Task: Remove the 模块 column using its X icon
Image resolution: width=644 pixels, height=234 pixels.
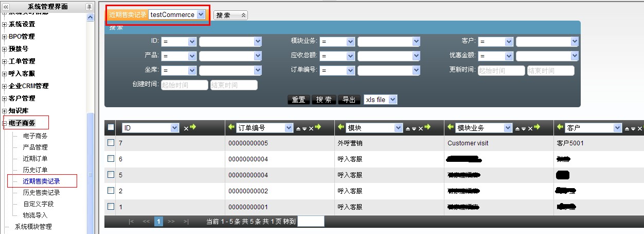Action: 420,128
